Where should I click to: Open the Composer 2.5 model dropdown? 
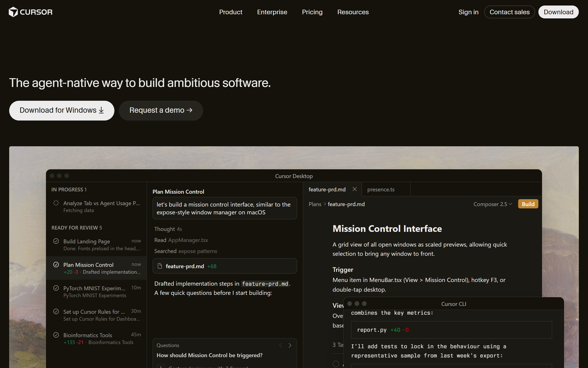[x=492, y=204]
